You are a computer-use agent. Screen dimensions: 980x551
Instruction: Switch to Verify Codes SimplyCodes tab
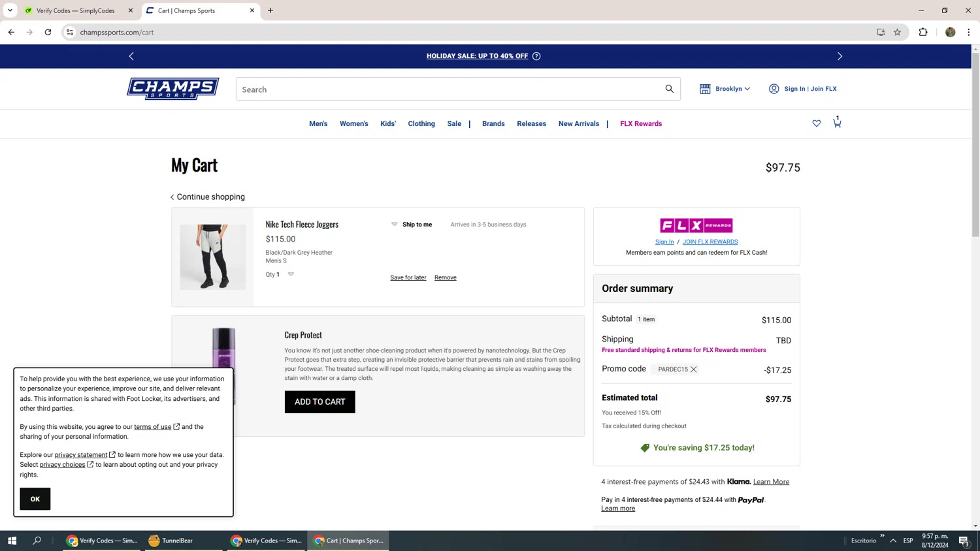[x=75, y=10]
